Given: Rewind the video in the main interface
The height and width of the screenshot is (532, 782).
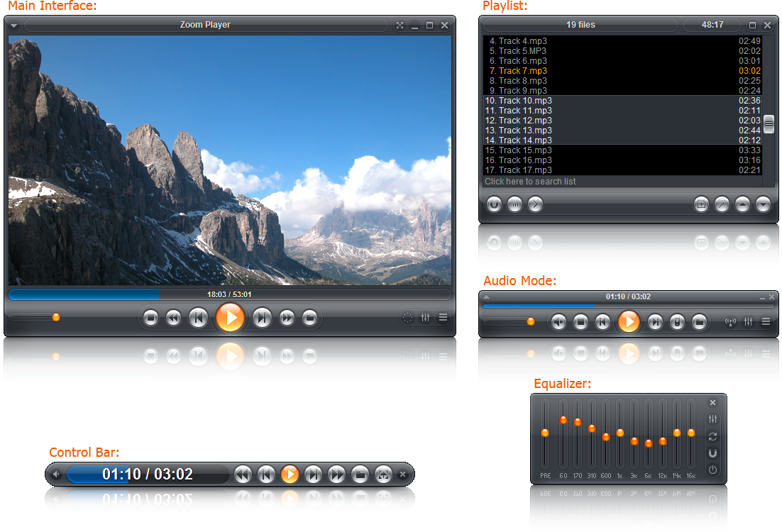Looking at the screenshot, I should pos(174,318).
